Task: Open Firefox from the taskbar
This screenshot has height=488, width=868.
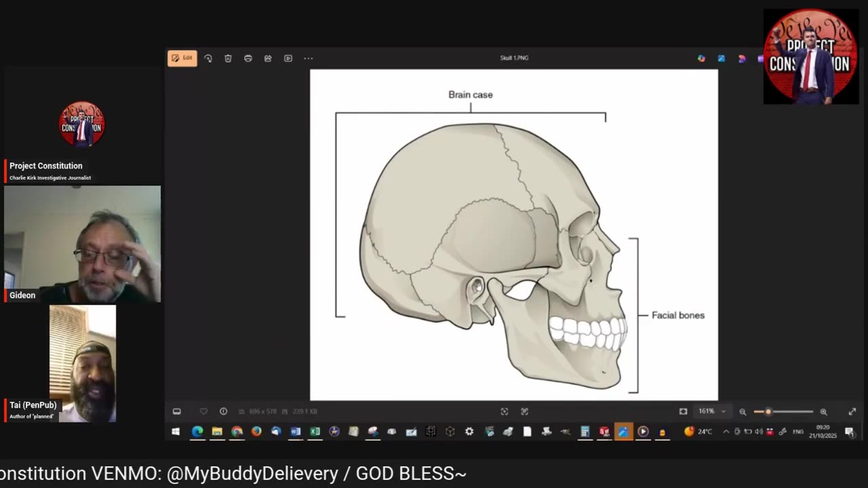Action: click(256, 432)
